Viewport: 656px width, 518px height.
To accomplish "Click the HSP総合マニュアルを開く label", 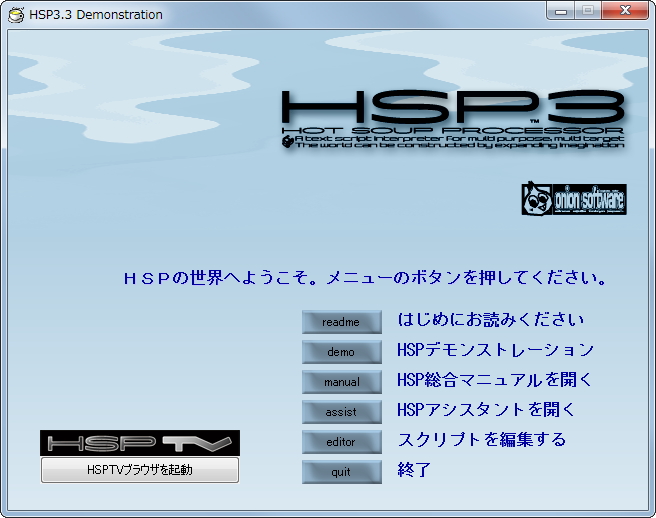I will click(495, 380).
